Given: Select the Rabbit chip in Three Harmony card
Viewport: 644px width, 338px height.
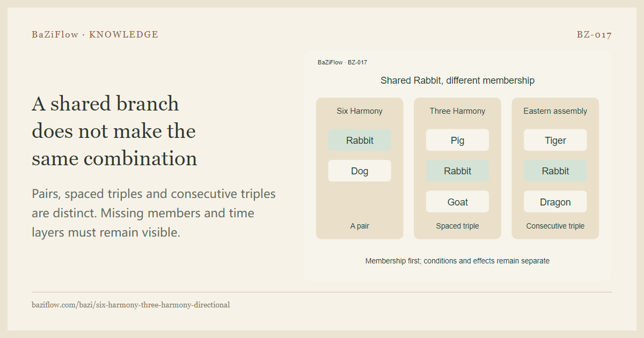Looking at the screenshot, I should (x=457, y=171).
